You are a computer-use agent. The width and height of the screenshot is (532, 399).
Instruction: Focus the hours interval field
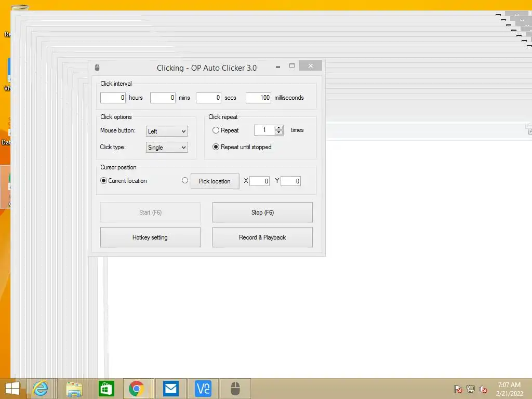(x=113, y=98)
